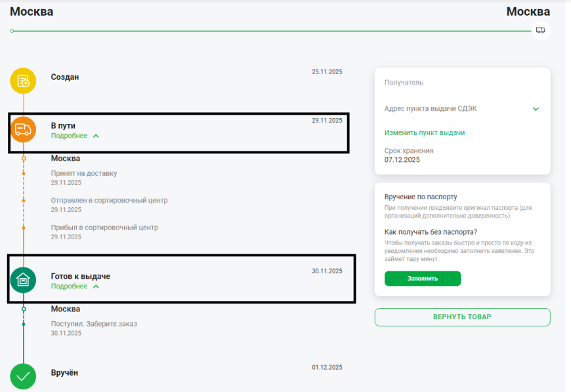Expand the Адрес пункта выдачи СДЭК dropdown

[x=536, y=109]
